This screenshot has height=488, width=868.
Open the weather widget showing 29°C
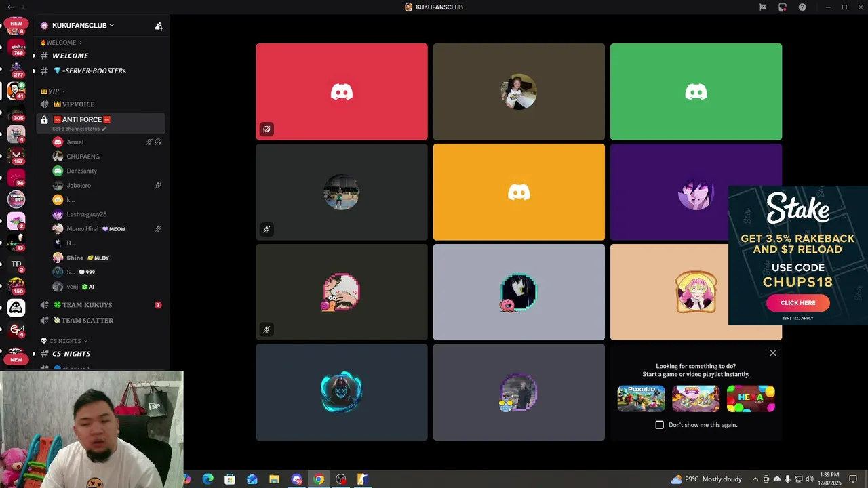[707, 479]
